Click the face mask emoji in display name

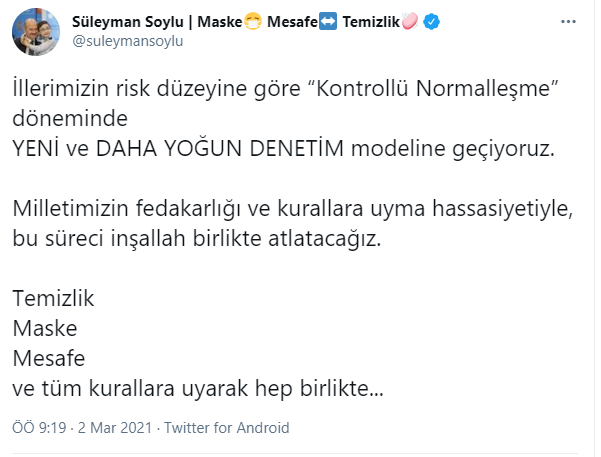tap(253, 21)
